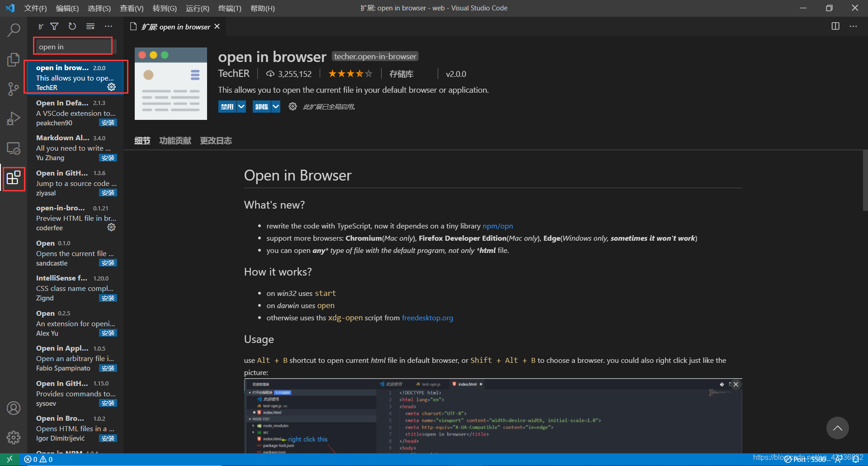The image size is (868, 466).
Task: Open the Manage gear in activity bar
Action: pos(14,437)
